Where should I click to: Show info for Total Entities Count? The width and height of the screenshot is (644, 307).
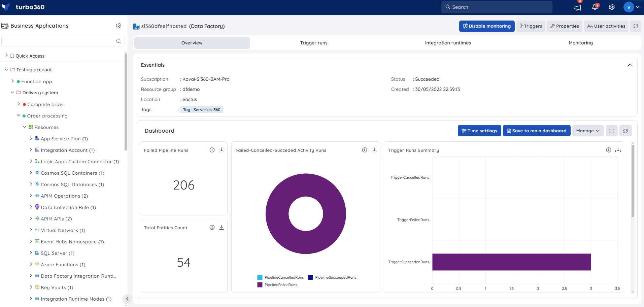(212, 228)
